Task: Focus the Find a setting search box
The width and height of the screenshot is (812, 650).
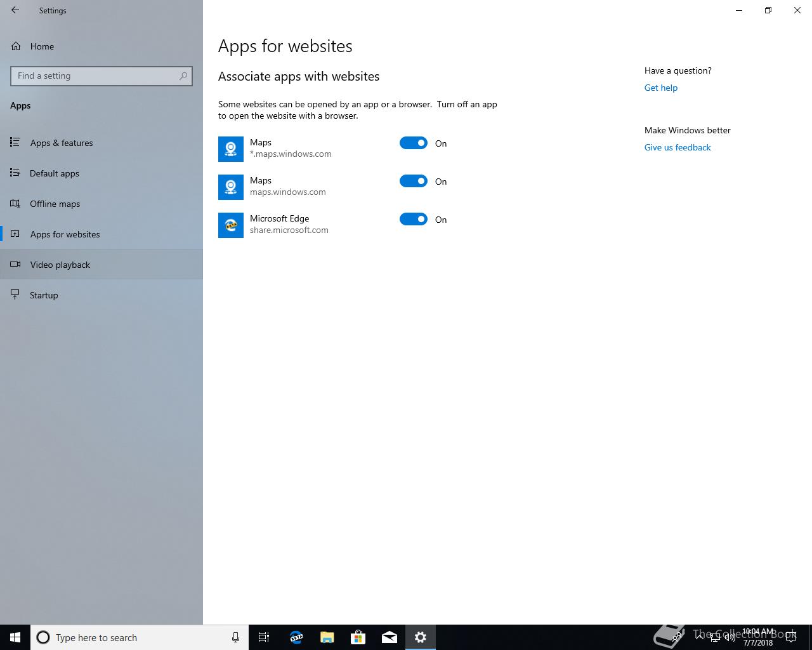Action: (x=101, y=76)
